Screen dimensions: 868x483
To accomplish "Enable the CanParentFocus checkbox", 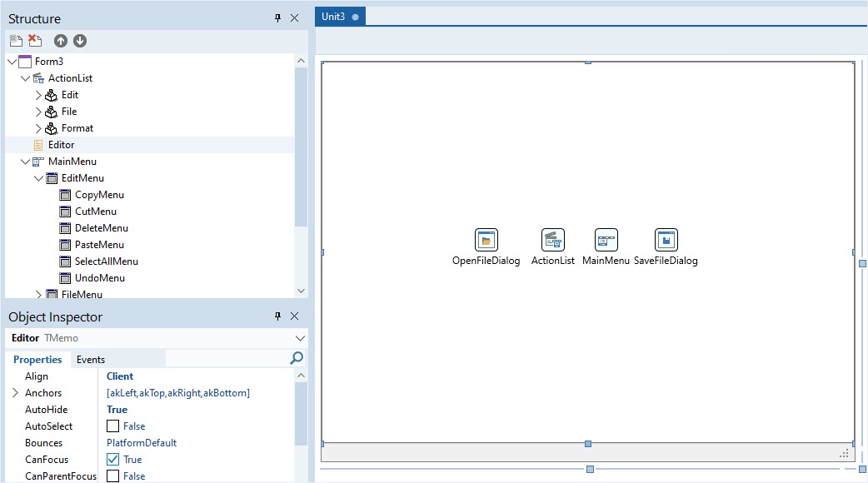I will pyautogui.click(x=112, y=476).
